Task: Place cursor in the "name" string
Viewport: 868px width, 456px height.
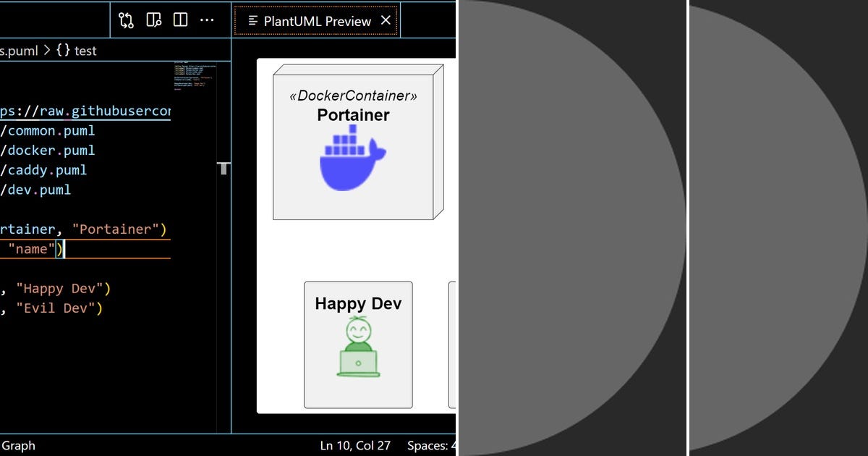Action: [32, 249]
